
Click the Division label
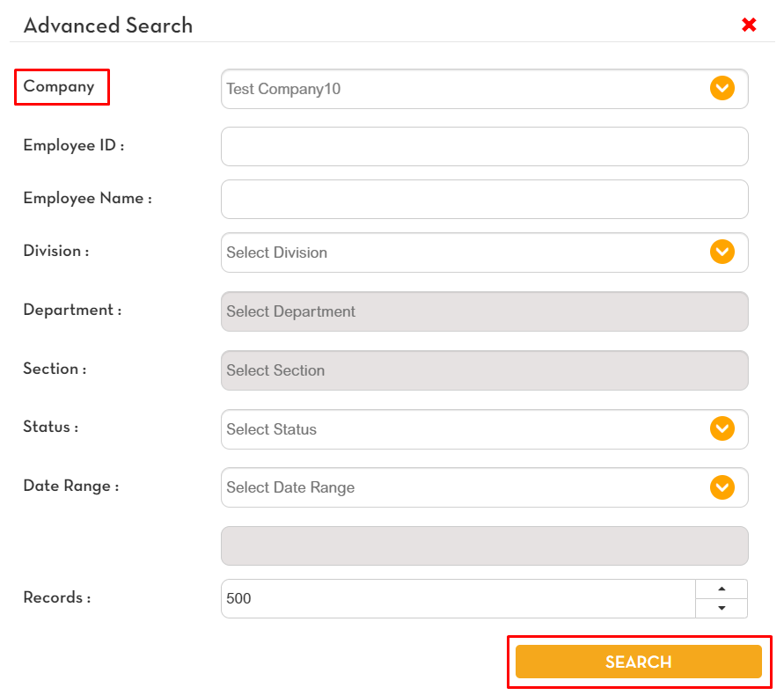pos(56,251)
